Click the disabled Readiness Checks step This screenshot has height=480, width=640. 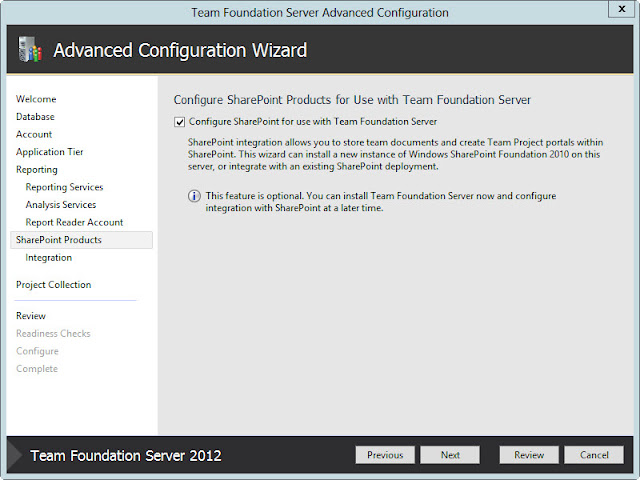click(x=53, y=333)
